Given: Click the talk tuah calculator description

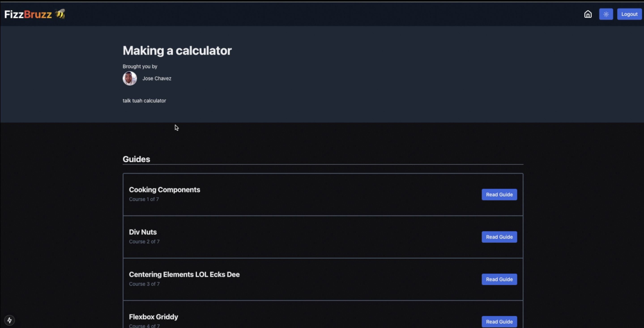Looking at the screenshot, I should click(x=144, y=101).
